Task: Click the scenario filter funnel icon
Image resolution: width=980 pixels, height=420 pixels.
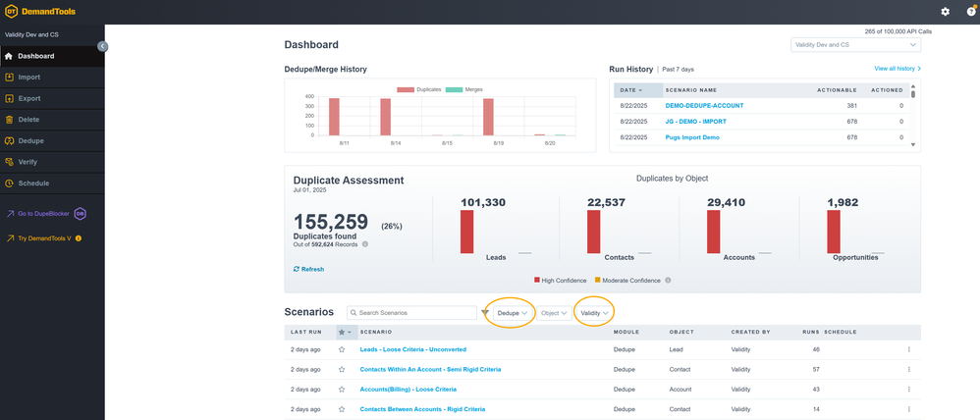Action: tap(485, 312)
